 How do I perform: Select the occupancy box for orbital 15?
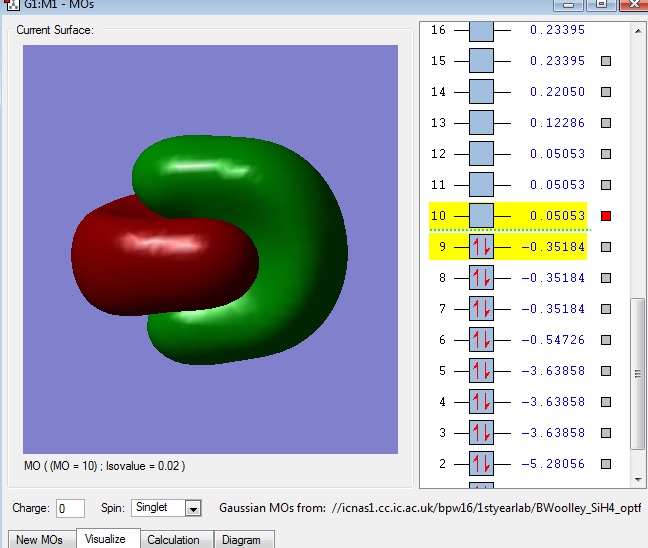(481, 61)
